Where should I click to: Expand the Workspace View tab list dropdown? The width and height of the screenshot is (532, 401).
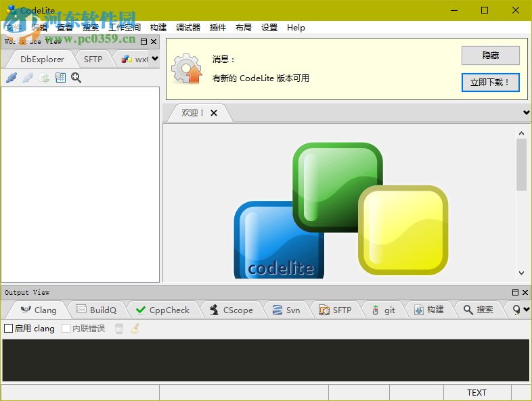(155, 58)
